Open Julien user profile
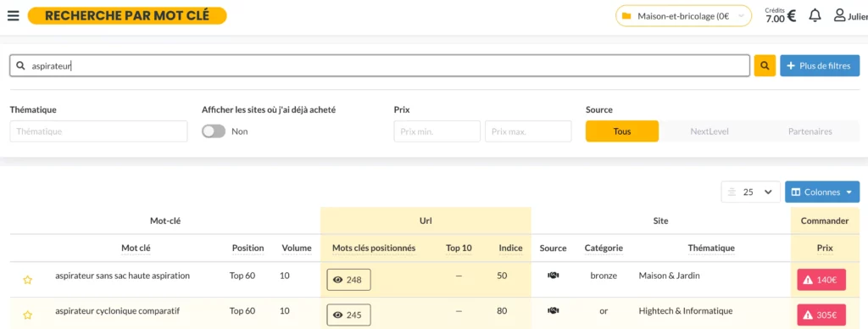868x329 pixels. [851, 15]
